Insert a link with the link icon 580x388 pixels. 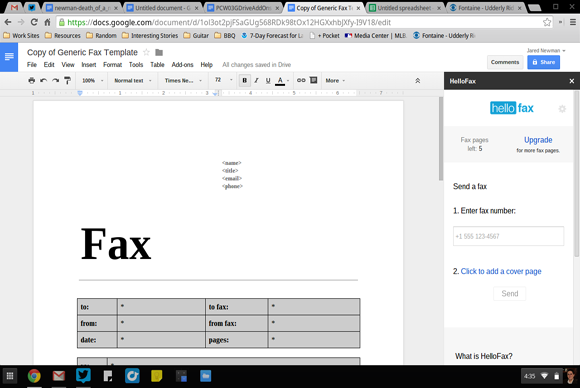coord(301,80)
